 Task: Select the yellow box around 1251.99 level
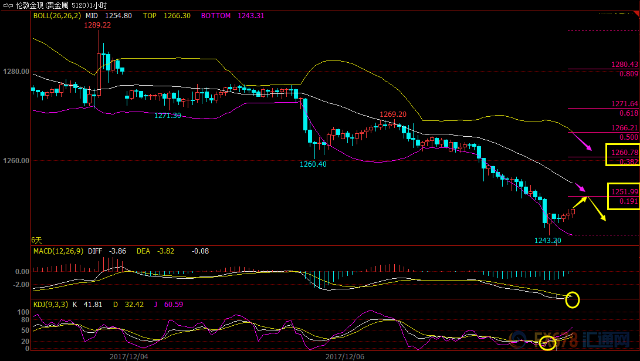click(x=623, y=196)
